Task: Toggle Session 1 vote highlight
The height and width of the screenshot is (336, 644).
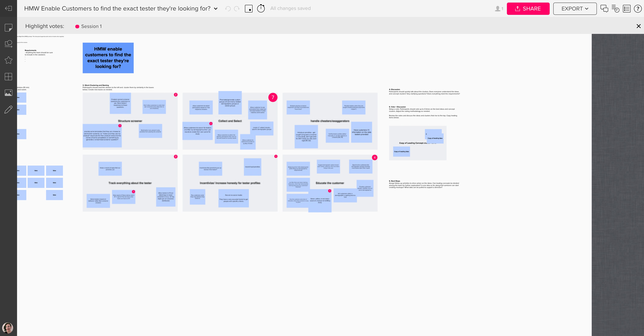Action: [89, 26]
